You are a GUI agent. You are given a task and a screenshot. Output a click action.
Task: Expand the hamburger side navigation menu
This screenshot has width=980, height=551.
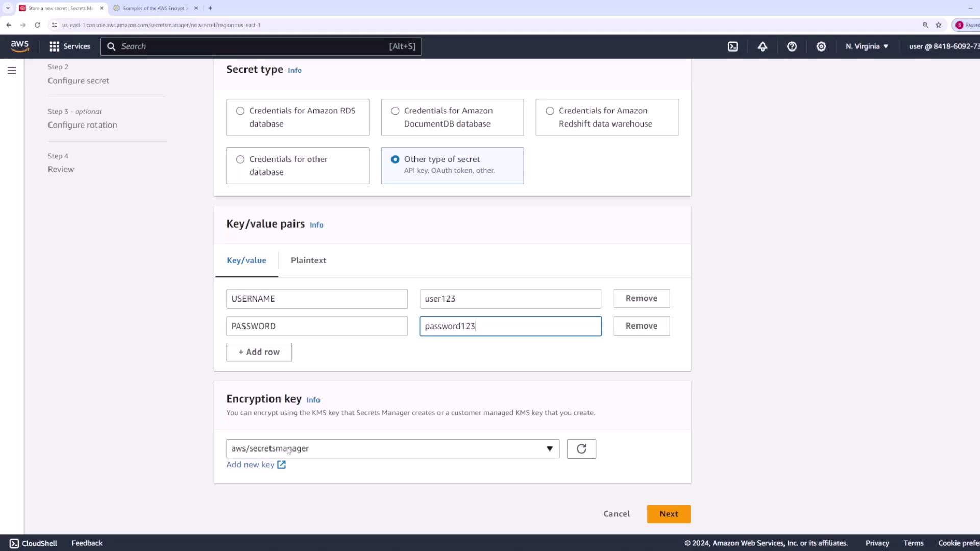(x=12, y=71)
